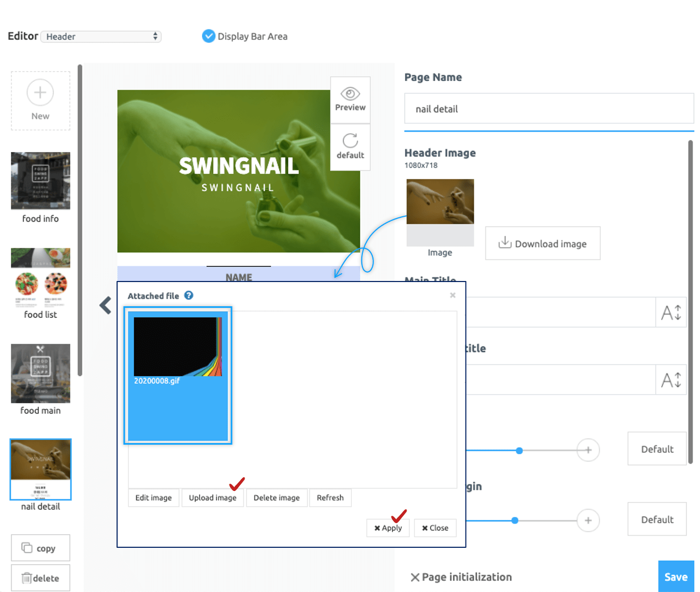Click the Download image button
This screenshot has height=592, width=700.
(543, 244)
